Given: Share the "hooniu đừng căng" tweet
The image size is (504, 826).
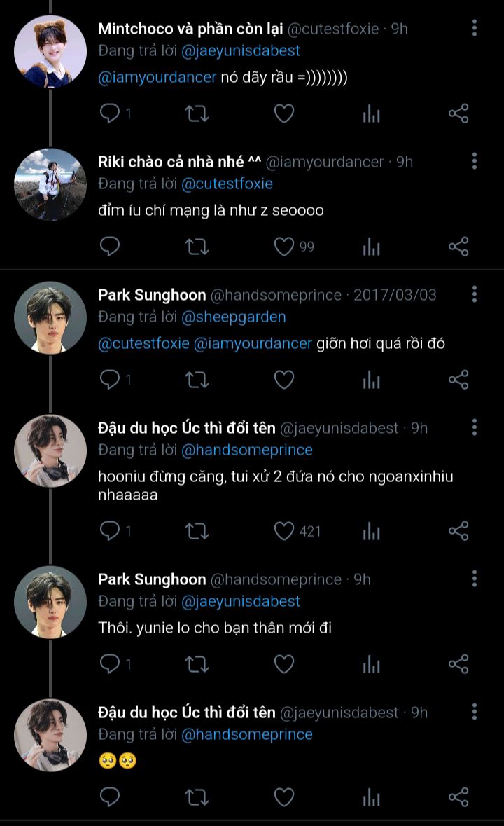Looking at the screenshot, I should [x=458, y=531].
